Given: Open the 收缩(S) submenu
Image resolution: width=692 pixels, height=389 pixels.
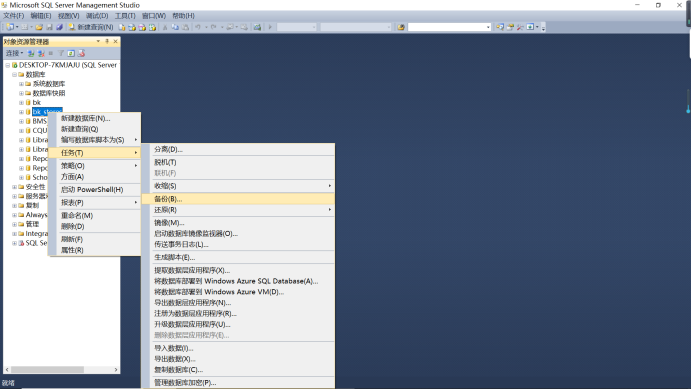Looking at the screenshot, I should (238, 186).
